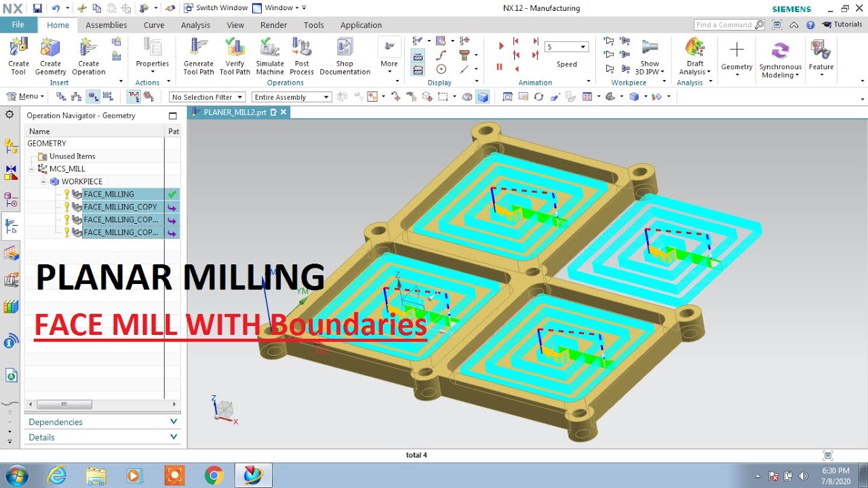This screenshot has width=868, height=488.
Task: Close the PLANER_MILL2.prt document tab
Action: coord(283,113)
